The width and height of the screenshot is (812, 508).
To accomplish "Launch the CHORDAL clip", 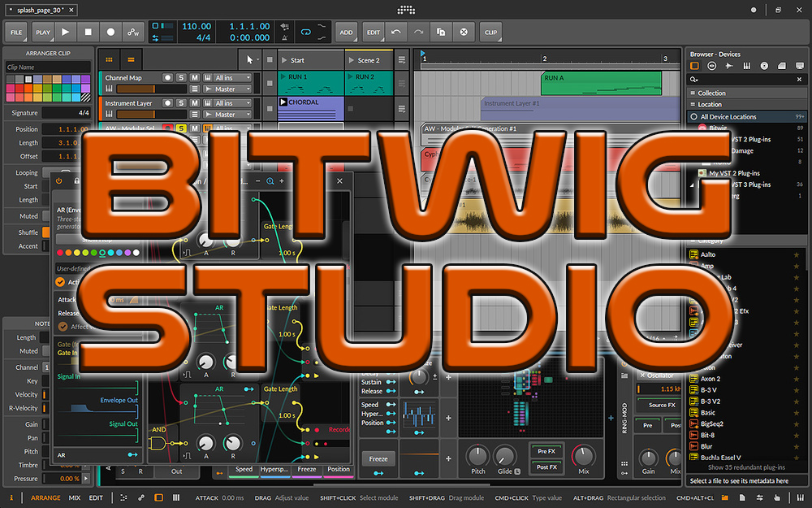I will click(x=283, y=102).
